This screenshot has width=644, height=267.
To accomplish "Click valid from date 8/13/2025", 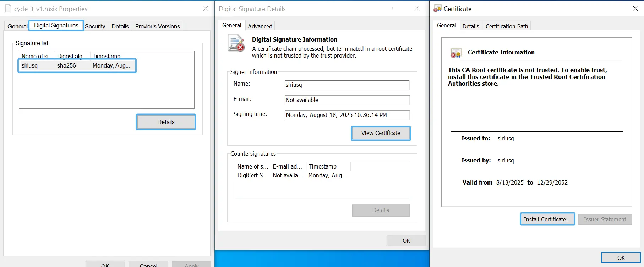I will pyautogui.click(x=510, y=182).
